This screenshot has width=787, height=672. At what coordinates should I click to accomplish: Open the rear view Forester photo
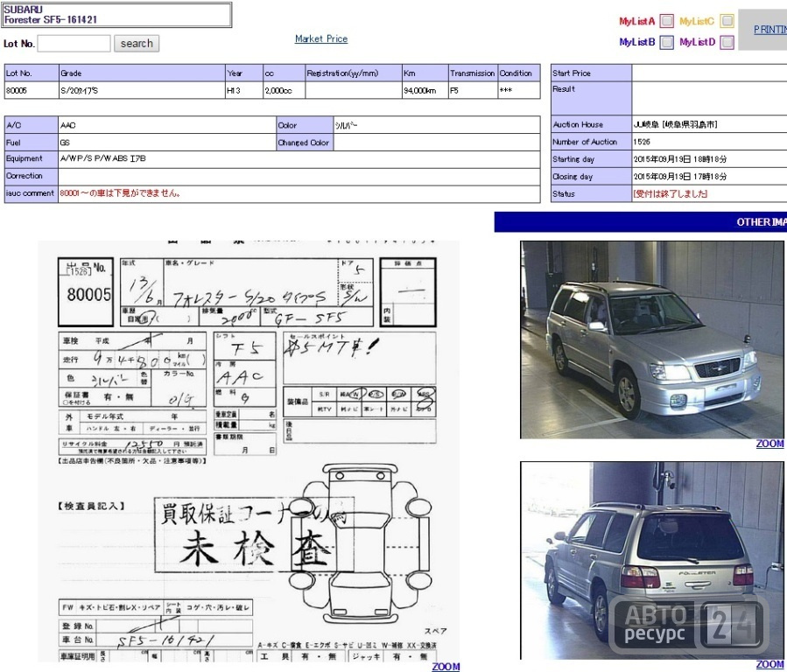652,561
